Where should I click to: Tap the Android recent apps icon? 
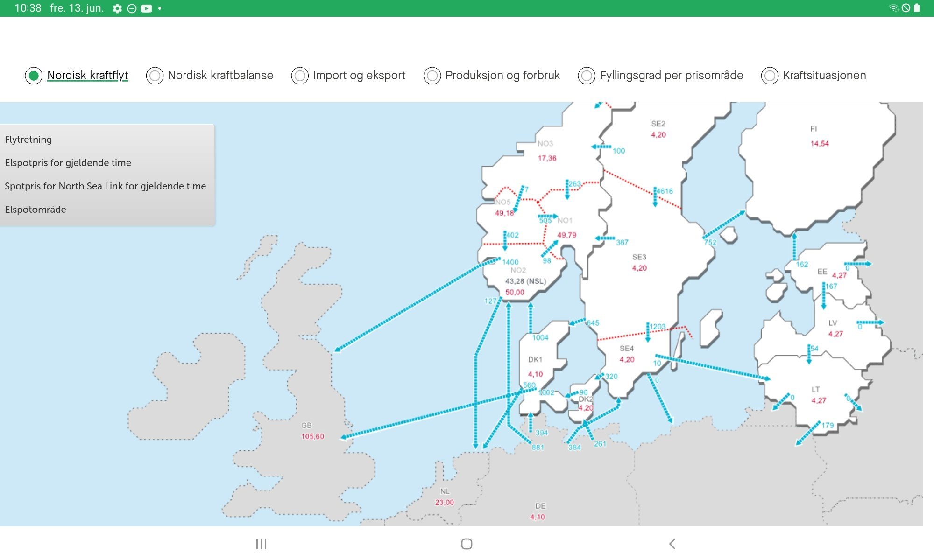pos(261,544)
